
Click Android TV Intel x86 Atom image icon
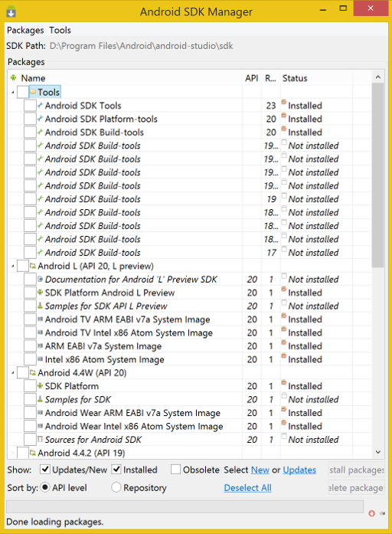(x=40, y=333)
